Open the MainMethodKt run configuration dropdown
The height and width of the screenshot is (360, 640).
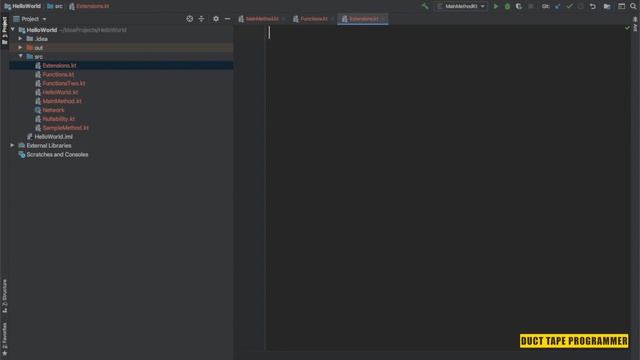pyautogui.click(x=461, y=6)
